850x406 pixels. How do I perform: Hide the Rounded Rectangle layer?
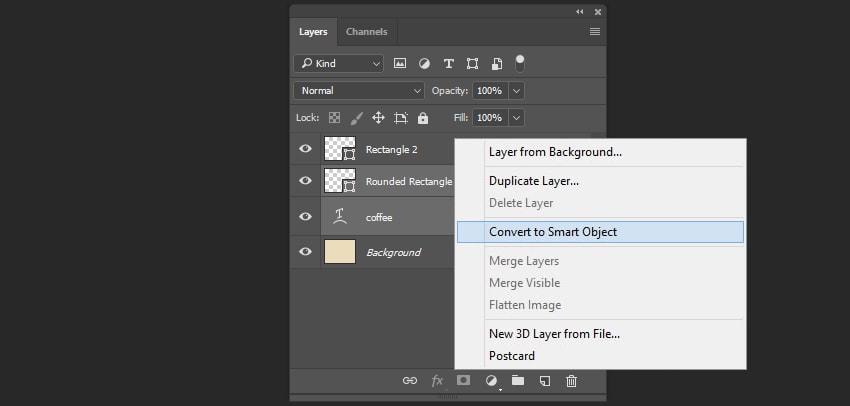coord(305,181)
